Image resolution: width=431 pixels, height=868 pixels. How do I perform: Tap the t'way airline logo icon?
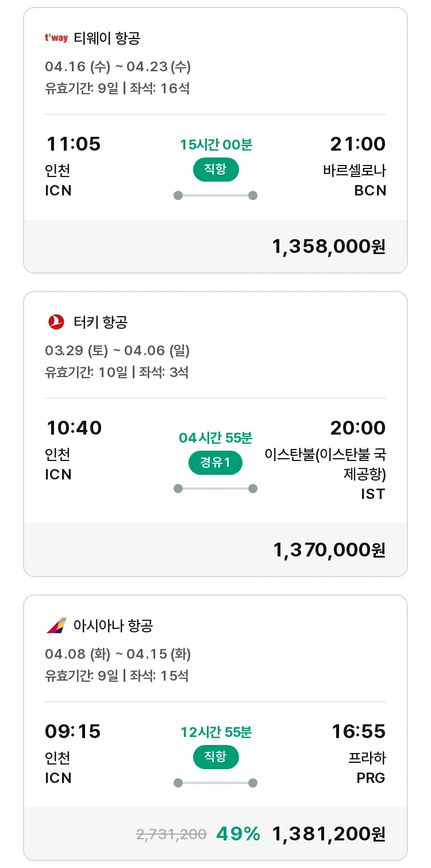pos(56,39)
